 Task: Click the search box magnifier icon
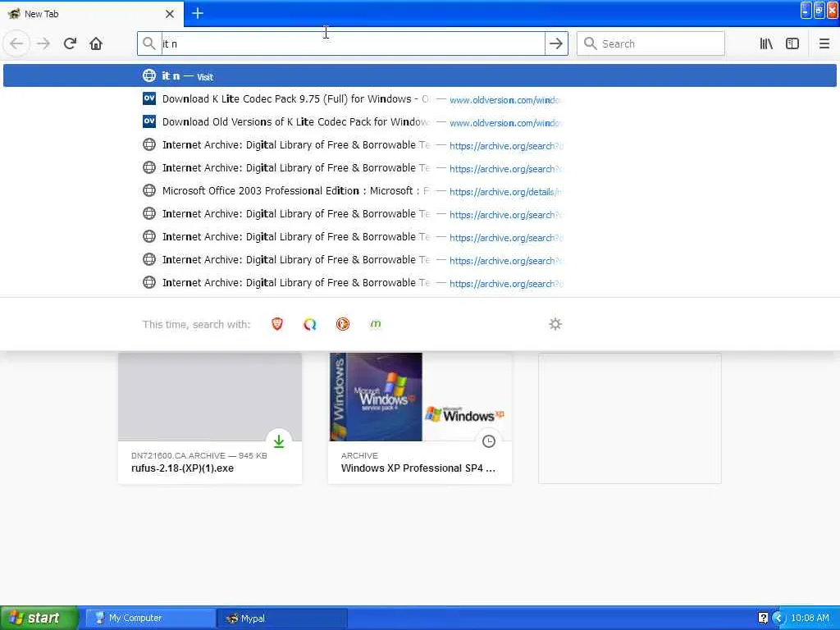coord(590,43)
